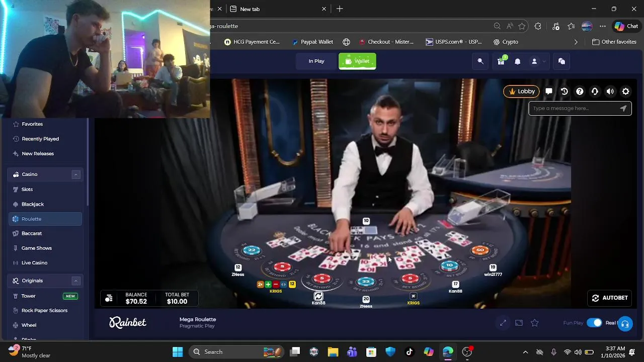Open the chips stack icon beside balance
Image resolution: width=644 pixels, height=362 pixels.
pos(109,298)
